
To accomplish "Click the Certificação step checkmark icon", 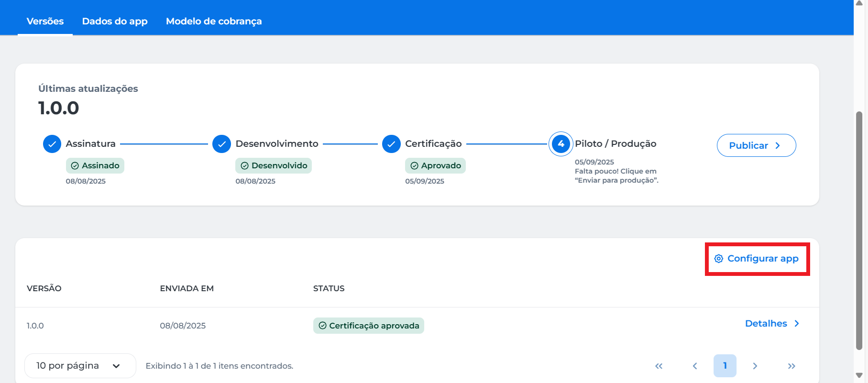I will point(391,144).
